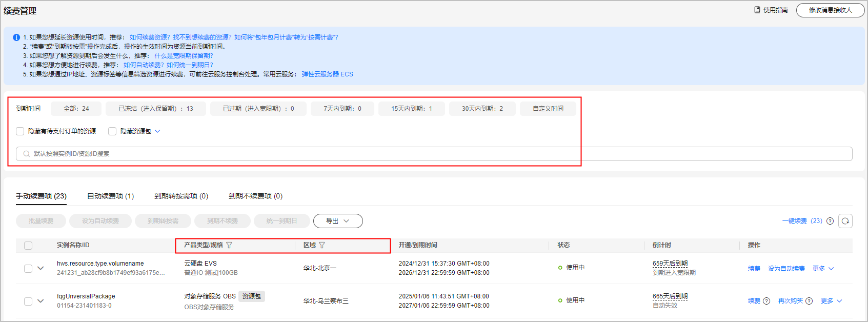Open link 如何统一到期日?
The width and height of the screenshot is (868, 322).
190,65
